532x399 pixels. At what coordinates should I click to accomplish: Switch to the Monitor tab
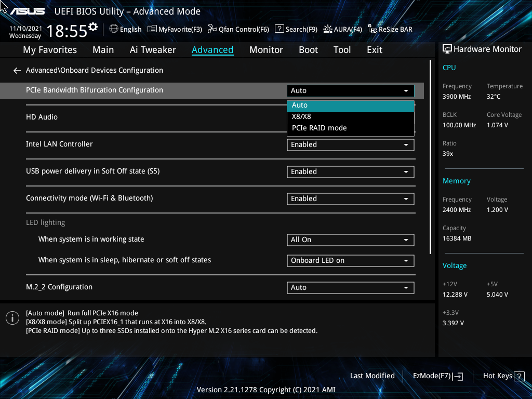(266, 50)
